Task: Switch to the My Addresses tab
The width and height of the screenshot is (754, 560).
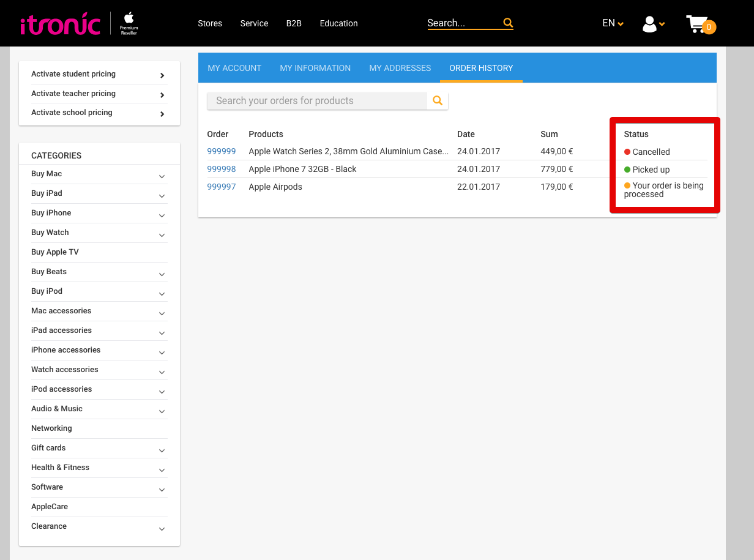Action: (400, 68)
